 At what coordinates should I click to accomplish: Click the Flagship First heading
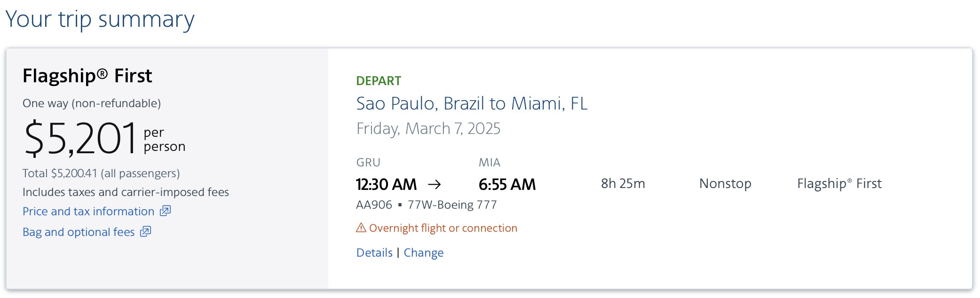pos(87,76)
